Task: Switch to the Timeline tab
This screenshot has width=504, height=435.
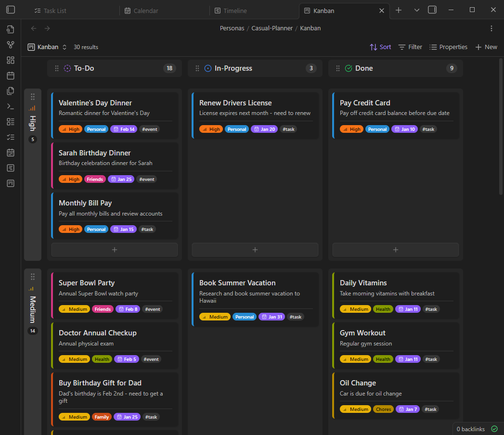Action: pyautogui.click(x=235, y=10)
